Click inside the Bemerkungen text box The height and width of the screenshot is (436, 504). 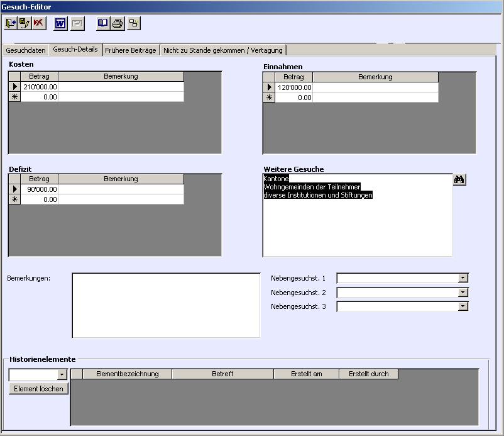pyautogui.click(x=166, y=305)
